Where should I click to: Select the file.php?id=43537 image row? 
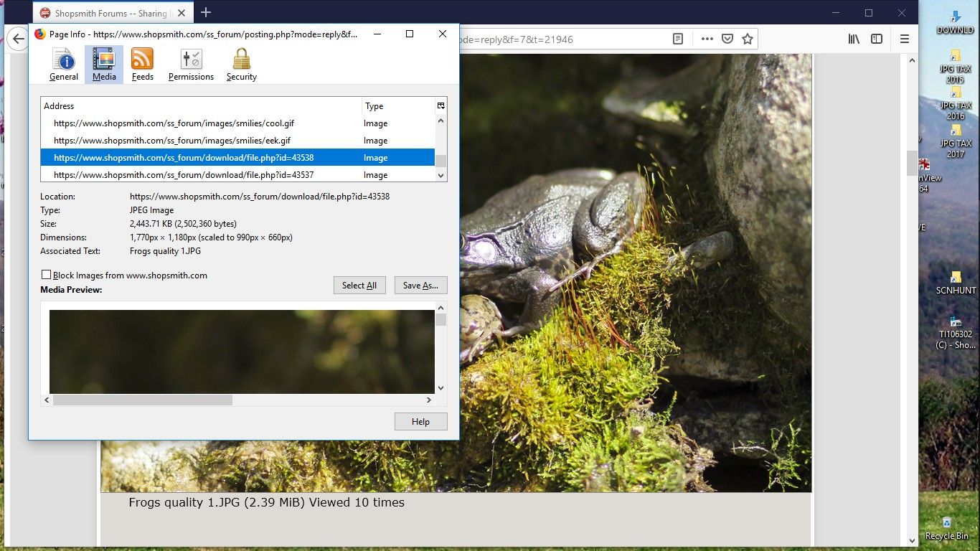pos(237,174)
